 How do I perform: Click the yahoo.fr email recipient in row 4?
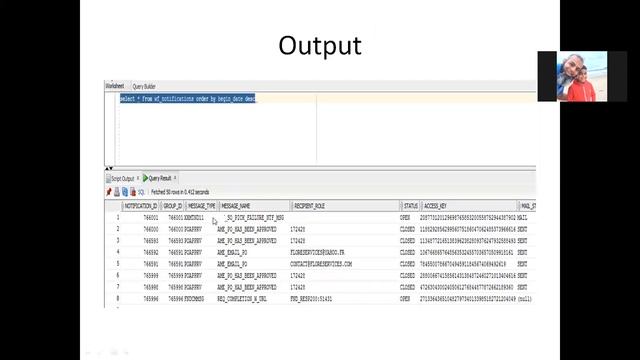[x=317, y=253]
